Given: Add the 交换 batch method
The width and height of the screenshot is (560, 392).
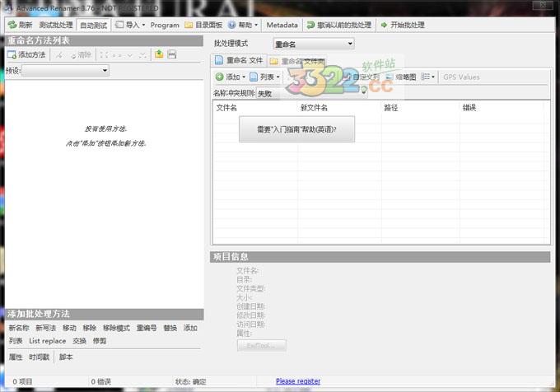Looking at the screenshot, I should [x=79, y=341].
